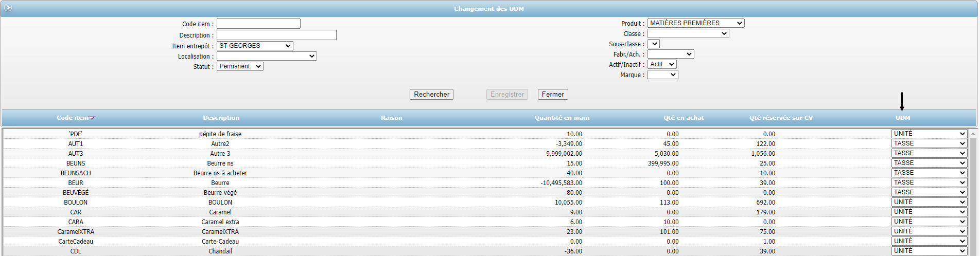Click Qté en achat value 5,030.00
The width and height of the screenshot is (980, 256).
coord(667,154)
